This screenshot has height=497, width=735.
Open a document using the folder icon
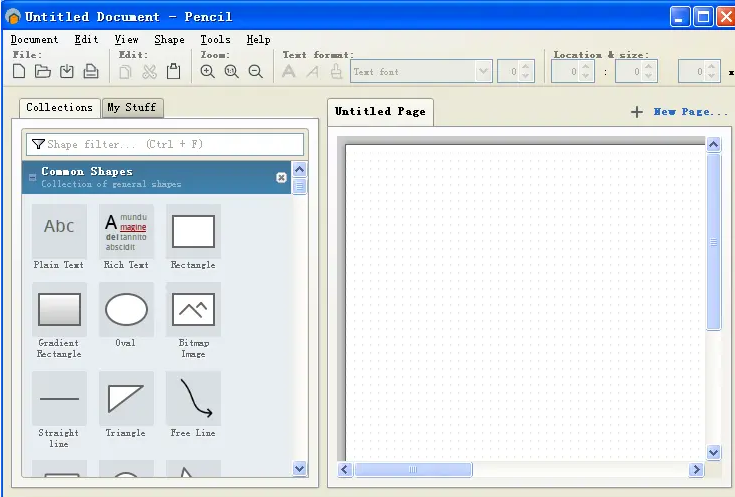pos(42,71)
